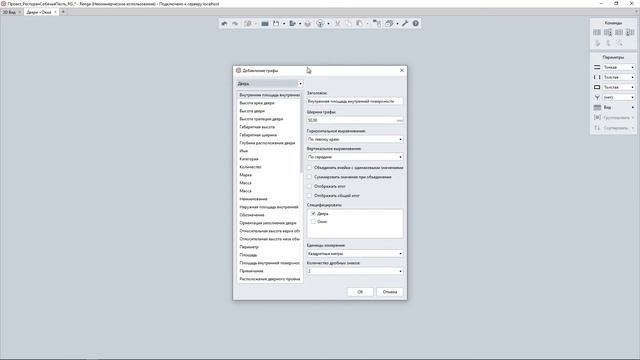This screenshot has height=360, width=640.
Task: Add new tab with plus button
Action: coord(63,12)
